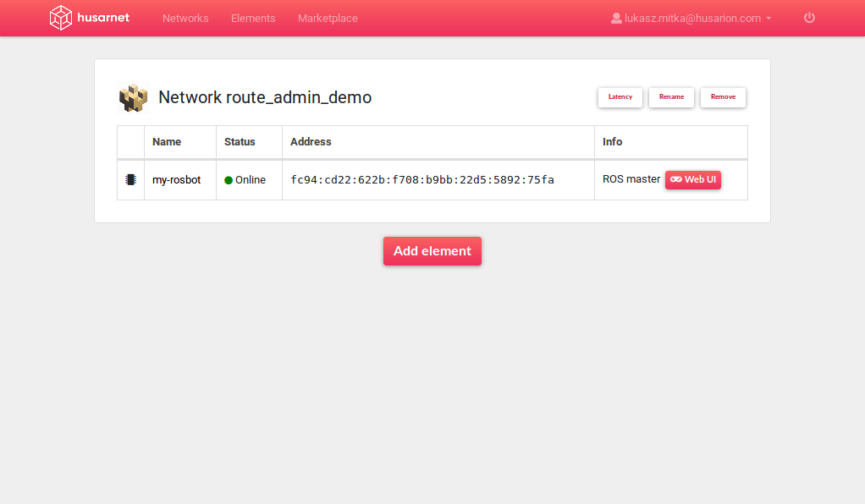The height and width of the screenshot is (504, 865).
Task: Remove the network
Action: point(723,97)
